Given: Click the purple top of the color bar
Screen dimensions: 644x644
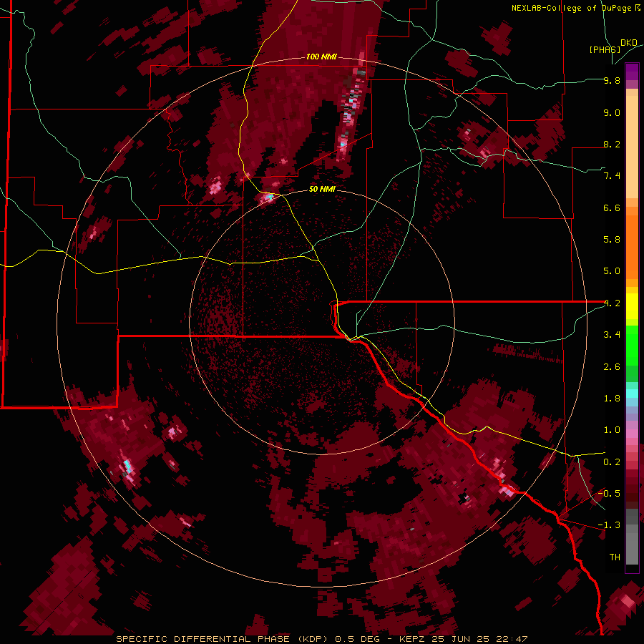Looking at the screenshot, I should (x=632, y=72).
